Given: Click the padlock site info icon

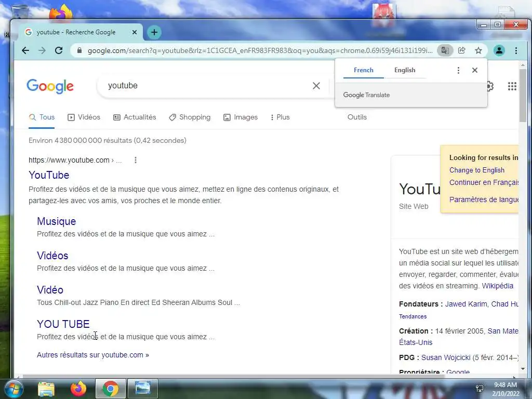Looking at the screenshot, I should click(x=79, y=50).
